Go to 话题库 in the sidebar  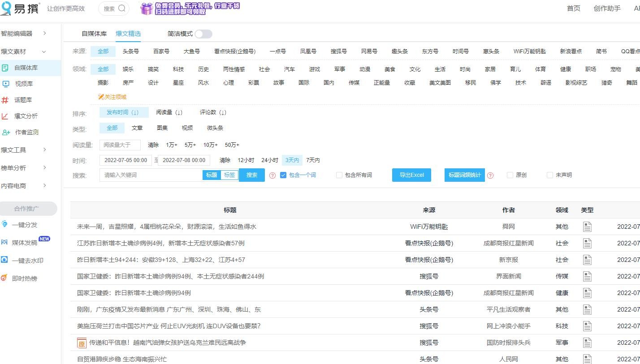pos(22,100)
